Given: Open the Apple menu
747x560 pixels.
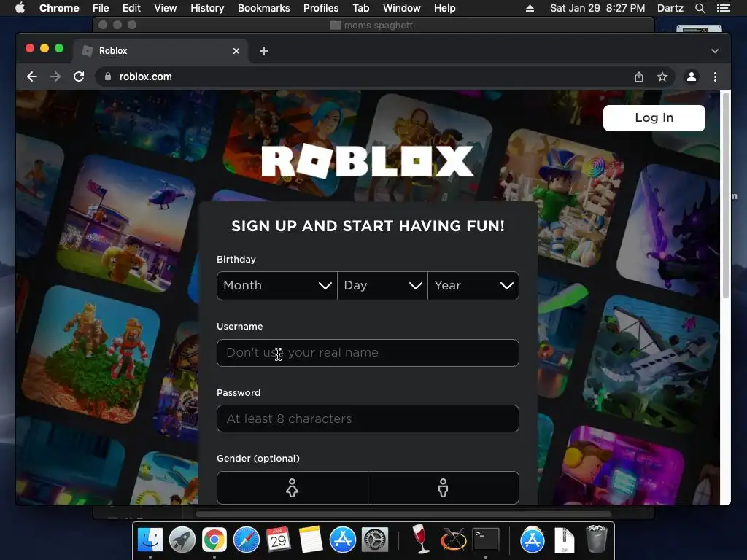Looking at the screenshot, I should click(20, 8).
